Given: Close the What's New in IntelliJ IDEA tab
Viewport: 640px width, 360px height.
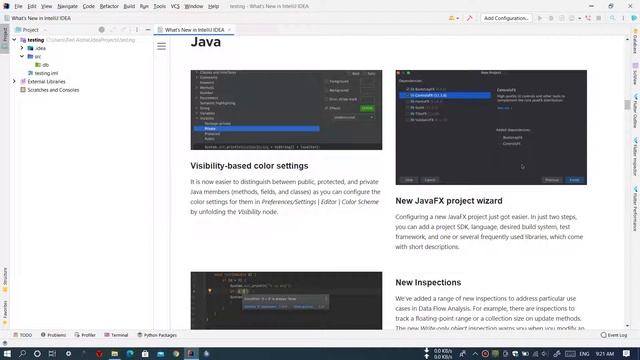Looking at the screenshot, I should coord(229,30).
